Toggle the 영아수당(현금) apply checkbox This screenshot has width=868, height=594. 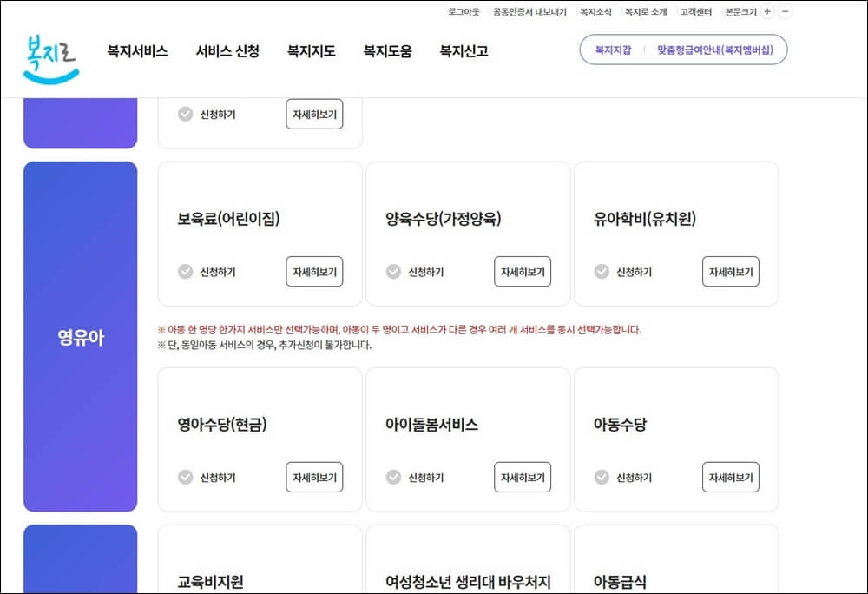coord(185,478)
